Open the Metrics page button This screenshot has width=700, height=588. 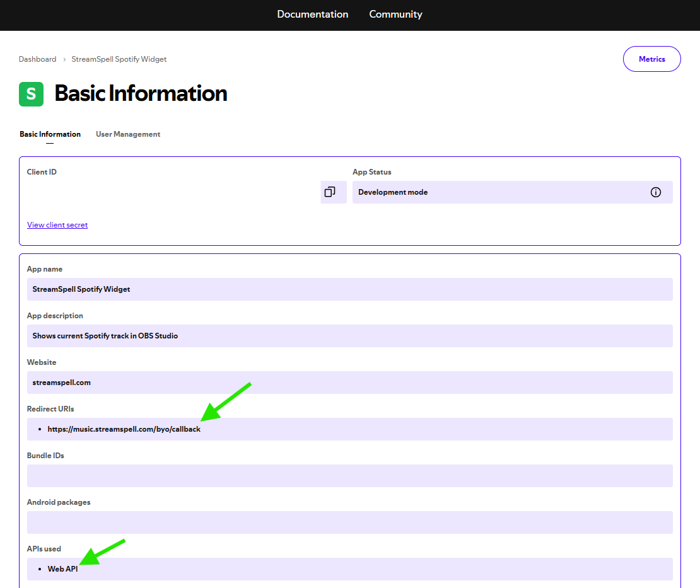click(x=652, y=59)
